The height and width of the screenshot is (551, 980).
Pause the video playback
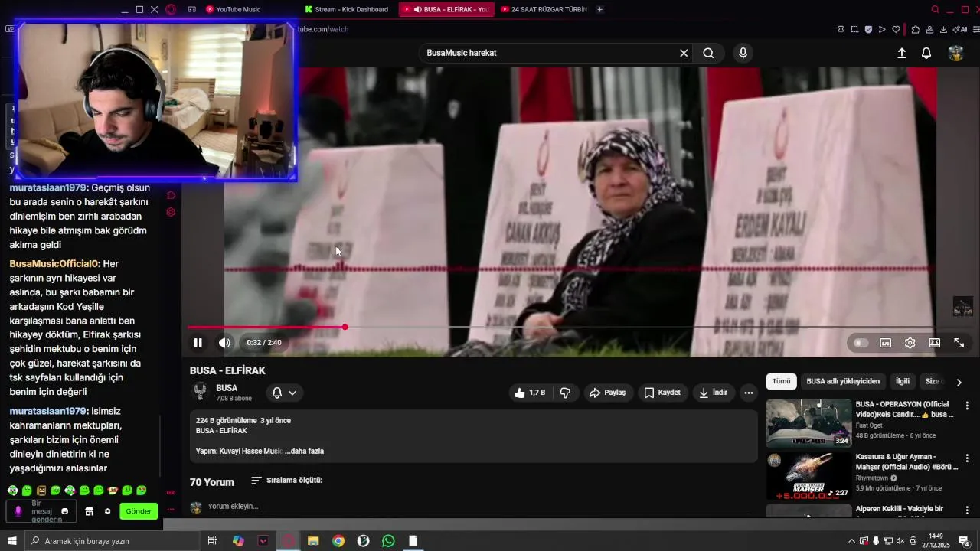198,343
